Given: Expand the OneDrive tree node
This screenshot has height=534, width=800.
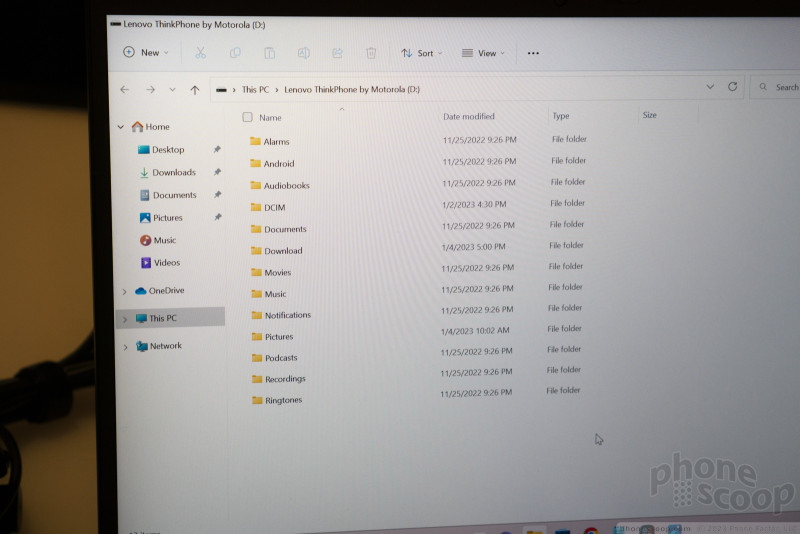Looking at the screenshot, I should [124, 292].
